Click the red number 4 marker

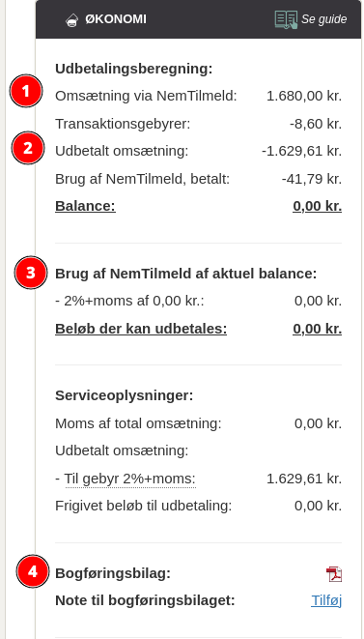(x=33, y=571)
